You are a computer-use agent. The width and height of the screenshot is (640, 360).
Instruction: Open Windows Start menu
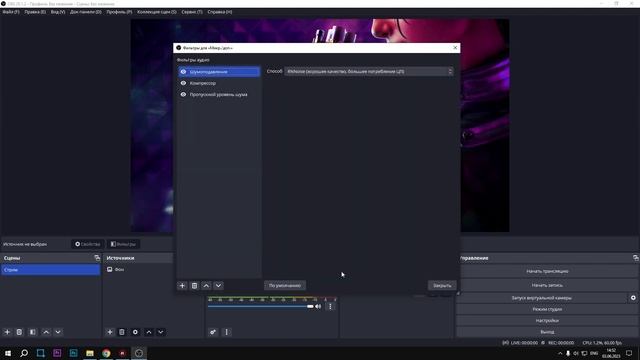[x=8, y=353]
